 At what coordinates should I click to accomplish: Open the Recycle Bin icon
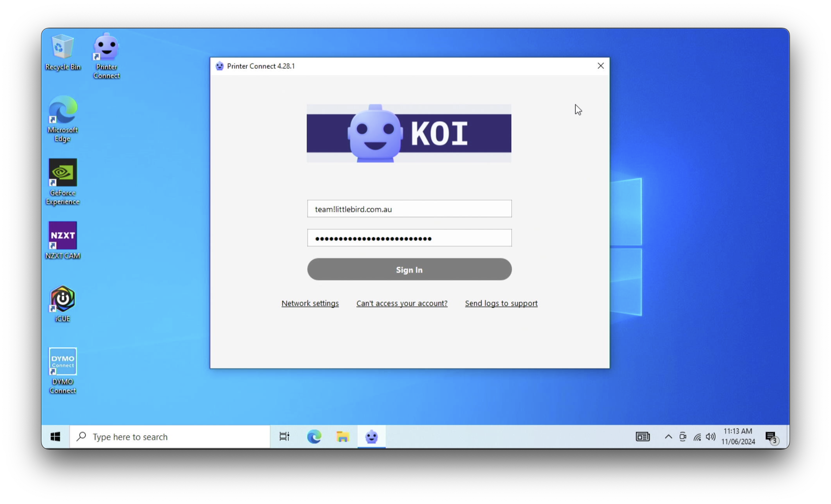[63, 52]
